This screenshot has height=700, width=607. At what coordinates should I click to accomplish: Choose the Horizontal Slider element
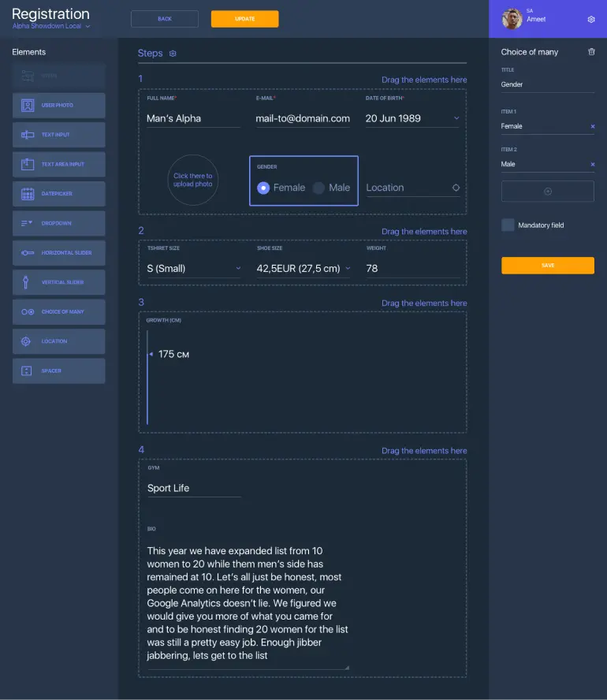tap(58, 253)
